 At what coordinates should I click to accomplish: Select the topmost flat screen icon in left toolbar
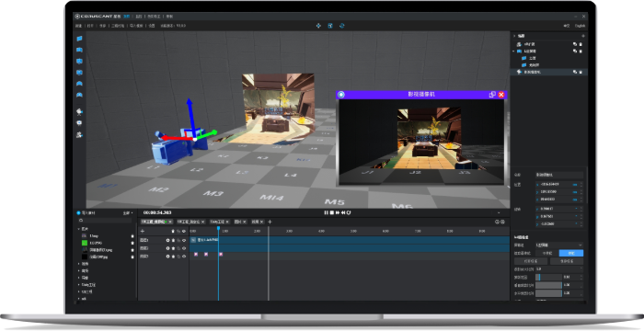pyautogui.click(x=79, y=39)
